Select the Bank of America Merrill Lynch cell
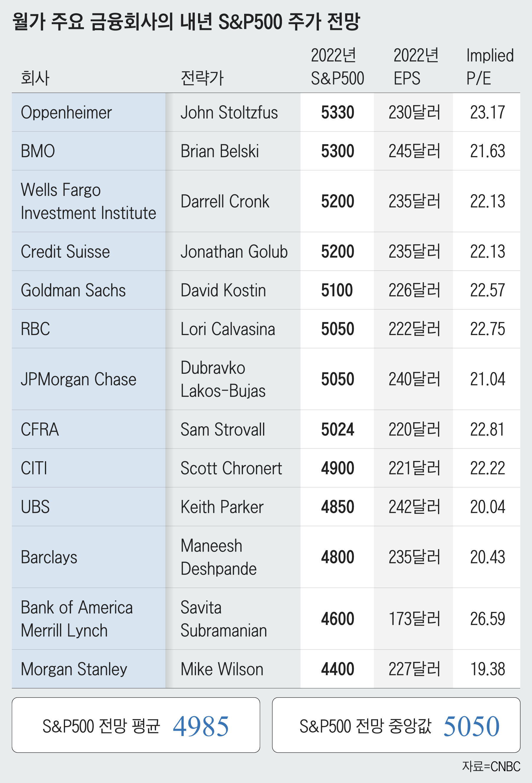Screen dimensions: 532x783 (77, 619)
